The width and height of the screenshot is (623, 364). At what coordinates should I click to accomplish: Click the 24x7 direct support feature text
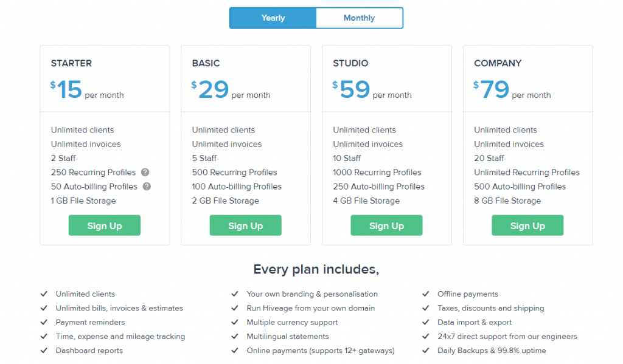click(x=507, y=336)
